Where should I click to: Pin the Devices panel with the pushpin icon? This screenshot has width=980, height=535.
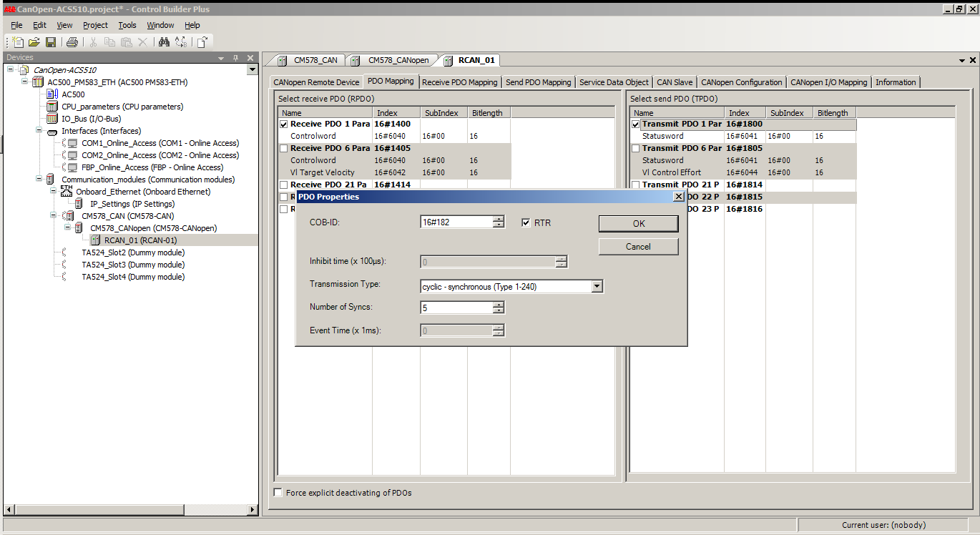tap(235, 58)
